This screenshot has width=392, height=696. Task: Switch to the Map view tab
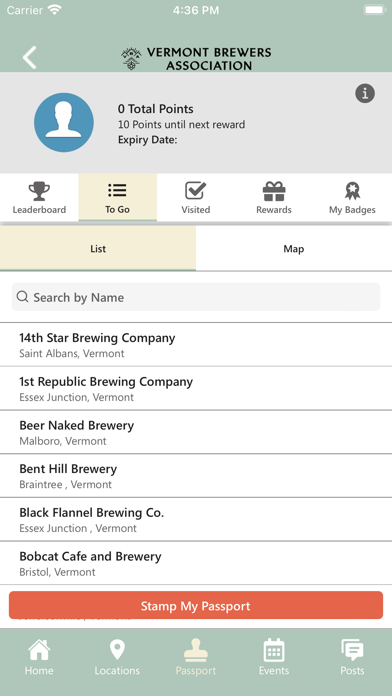(294, 249)
